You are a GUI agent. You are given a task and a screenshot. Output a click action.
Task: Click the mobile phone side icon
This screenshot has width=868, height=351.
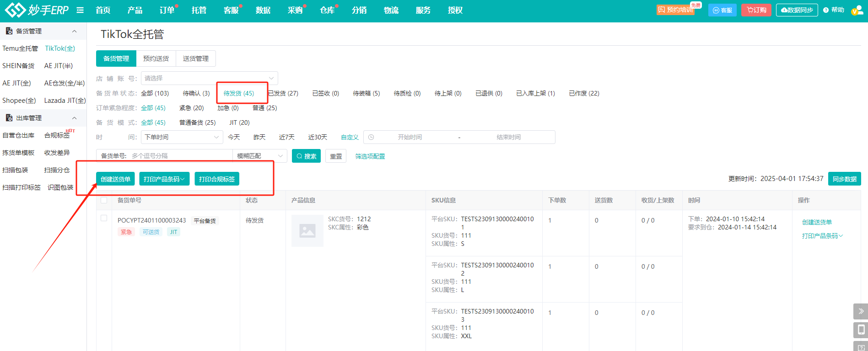coord(861,330)
